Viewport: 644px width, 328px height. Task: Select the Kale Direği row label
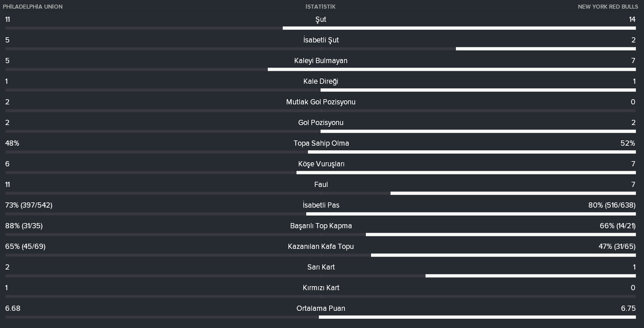click(321, 81)
